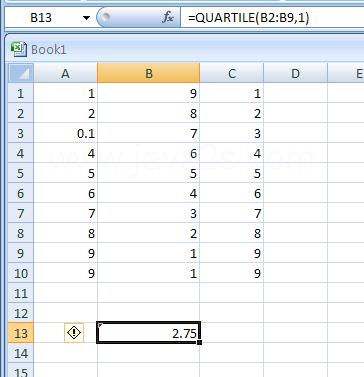The height and width of the screenshot is (377, 364).
Task: Click cell B13 showing 2.75
Action: pyautogui.click(x=149, y=333)
